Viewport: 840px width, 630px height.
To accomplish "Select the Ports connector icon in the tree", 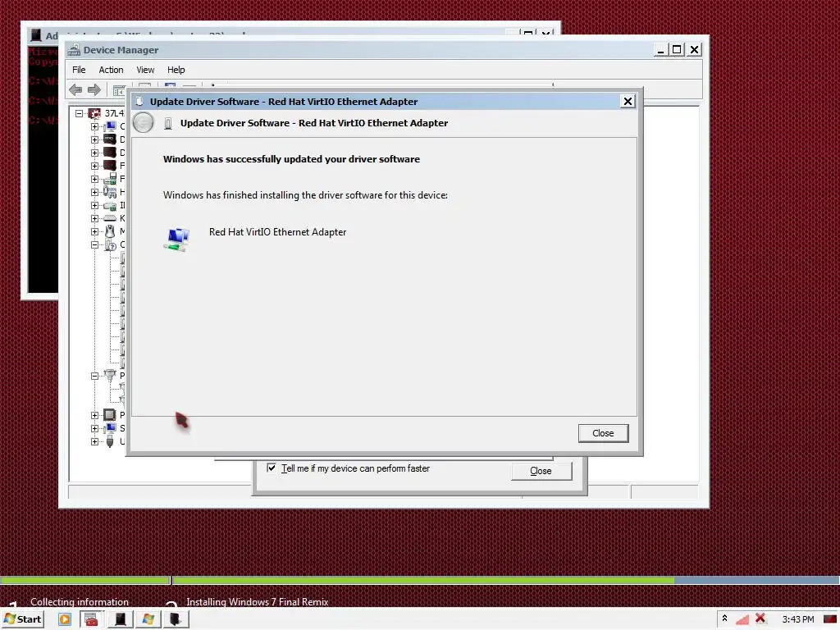I will point(110,375).
